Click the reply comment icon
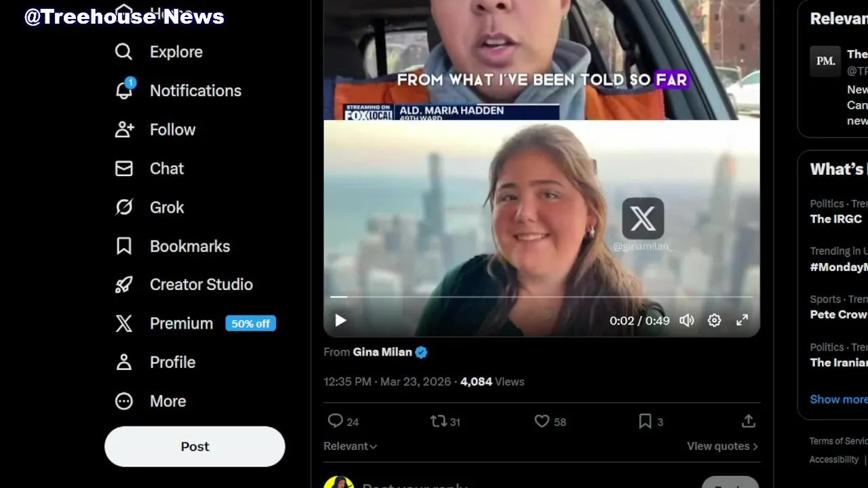This screenshot has height=488, width=868. tap(335, 422)
